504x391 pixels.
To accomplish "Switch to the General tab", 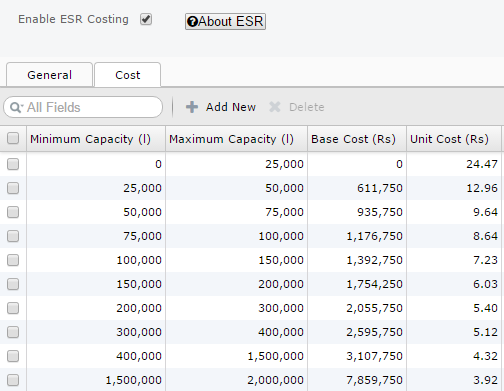I will [49, 75].
